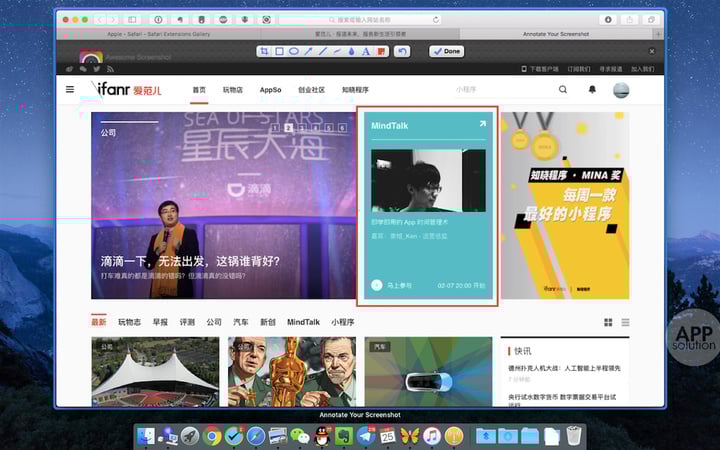Click the Twitter icon in site header

pos(97,69)
